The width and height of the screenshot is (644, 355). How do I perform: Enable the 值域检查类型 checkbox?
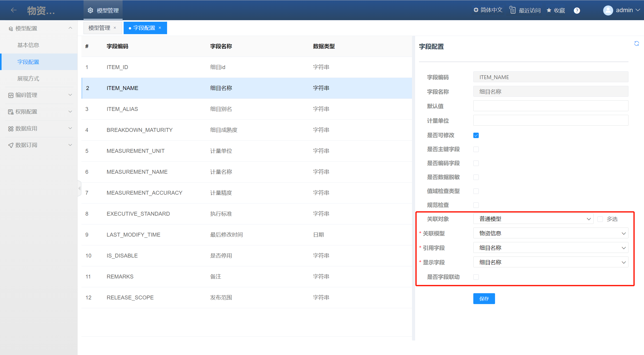[476, 191]
